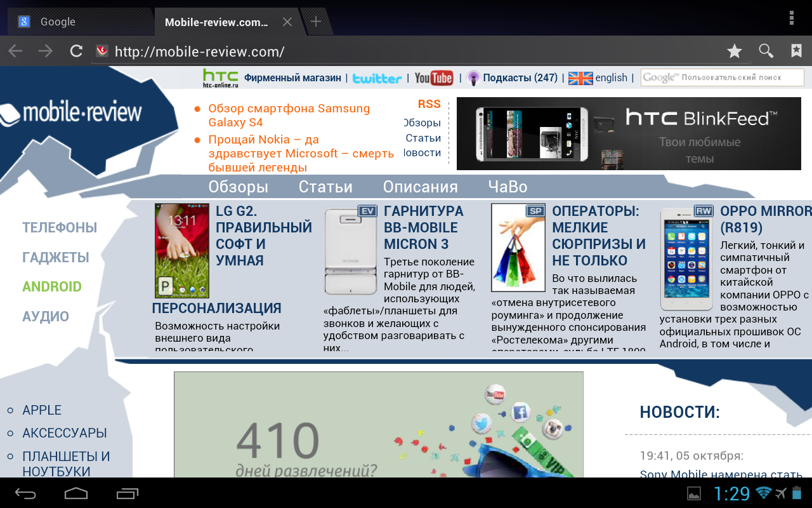The height and width of the screenshot is (508, 812).
Task: Click the Twitter logo link
Action: pos(377,78)
